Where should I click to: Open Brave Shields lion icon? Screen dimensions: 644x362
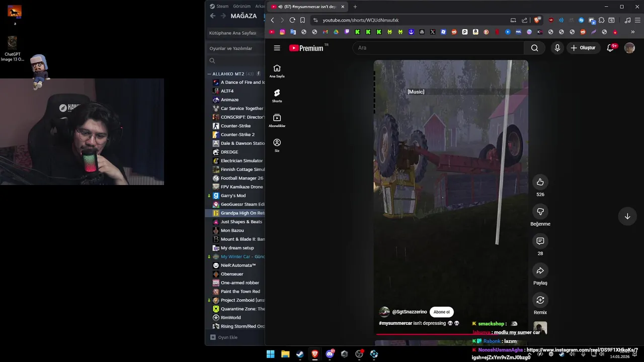(537, 20)
